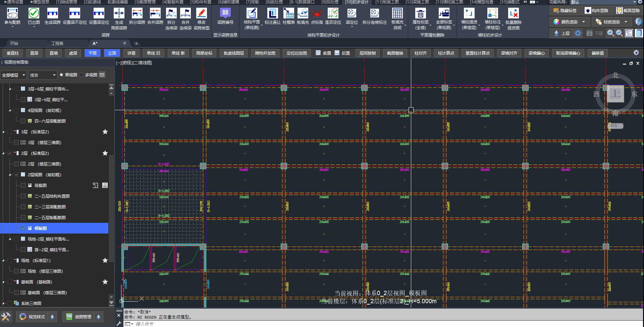This screenshot has height=327, width=644.
Task: Open the 全部楼层 floor dropdown
Action: [x=13, y=75]
